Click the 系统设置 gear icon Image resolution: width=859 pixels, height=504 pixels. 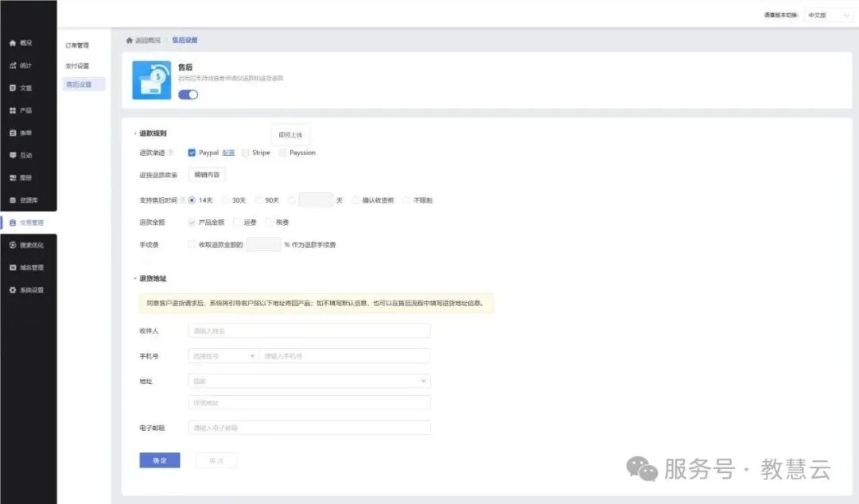13,290
